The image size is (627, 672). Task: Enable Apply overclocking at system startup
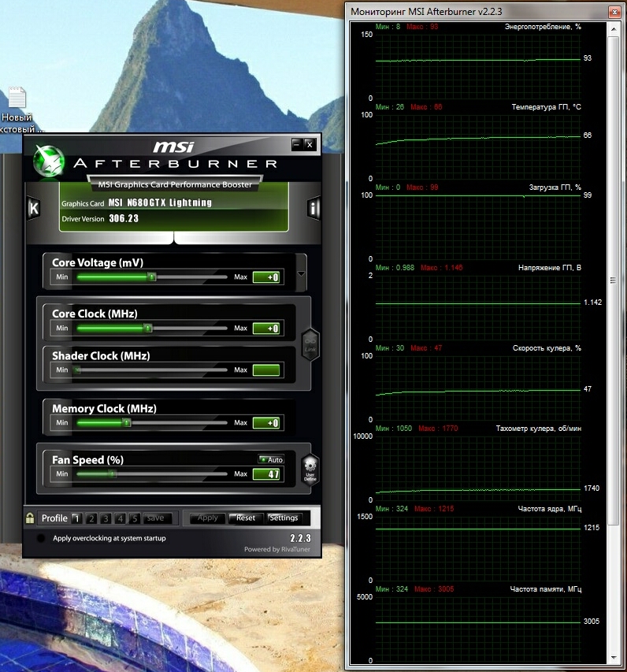click(41, 538)
